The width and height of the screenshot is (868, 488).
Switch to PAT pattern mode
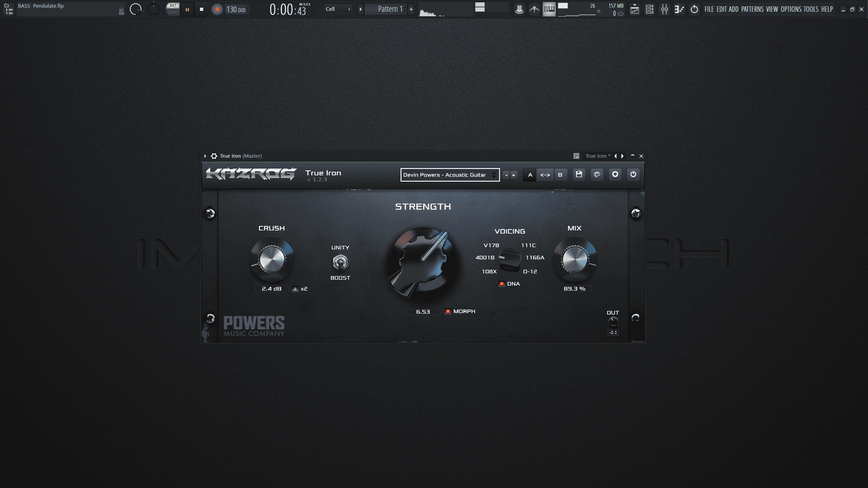[173, 6]
